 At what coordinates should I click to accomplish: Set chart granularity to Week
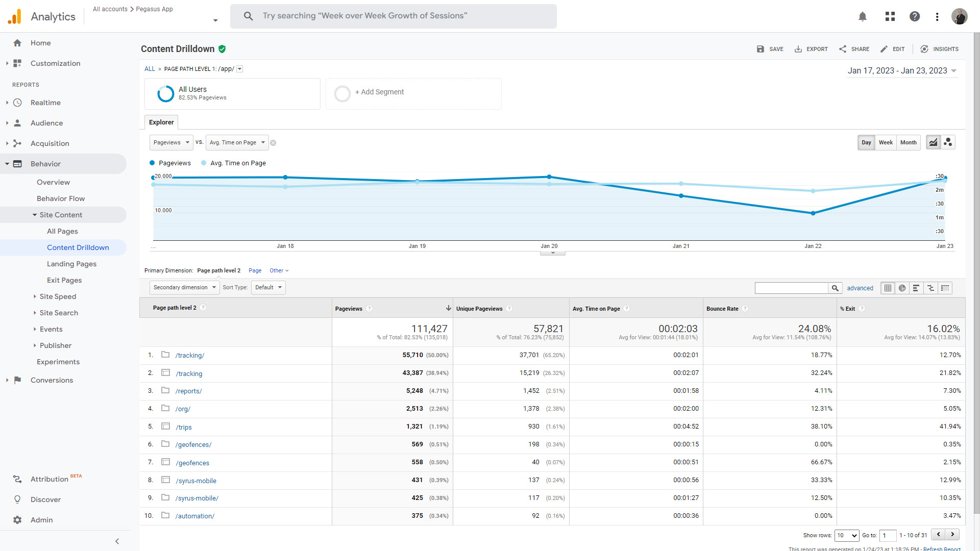point(886,142)
